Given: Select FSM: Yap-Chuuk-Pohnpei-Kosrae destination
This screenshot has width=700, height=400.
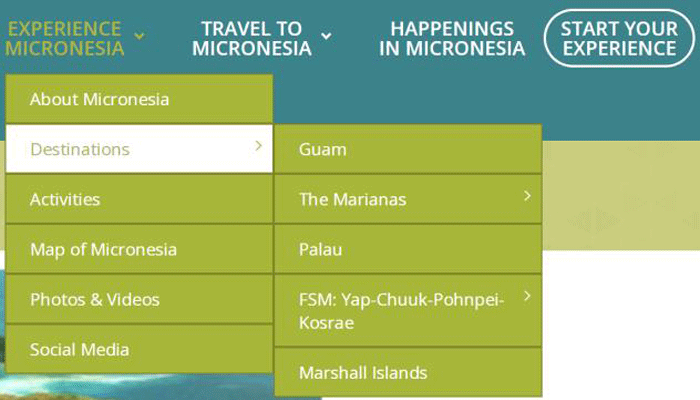Looking at the screenshot, I should [408, 311].
